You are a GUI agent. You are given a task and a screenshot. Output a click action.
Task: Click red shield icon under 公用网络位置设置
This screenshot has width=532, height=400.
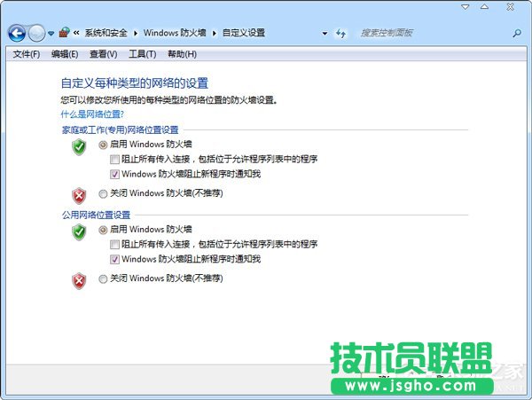pyautogui.click(x=79, y=280)
